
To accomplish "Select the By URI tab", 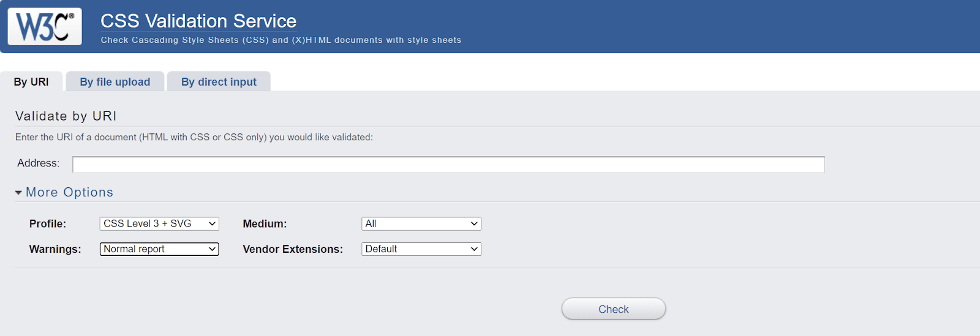I will click(31, 82).
